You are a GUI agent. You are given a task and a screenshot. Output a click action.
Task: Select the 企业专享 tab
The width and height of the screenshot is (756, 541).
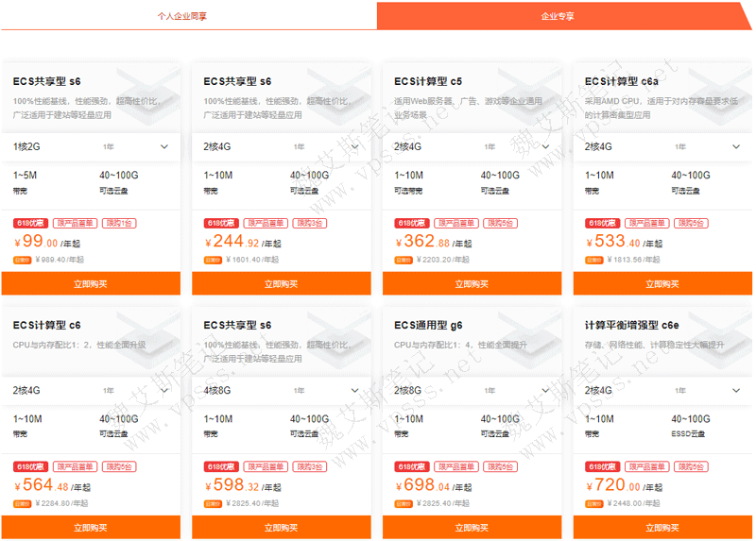(x=557, y=16)
